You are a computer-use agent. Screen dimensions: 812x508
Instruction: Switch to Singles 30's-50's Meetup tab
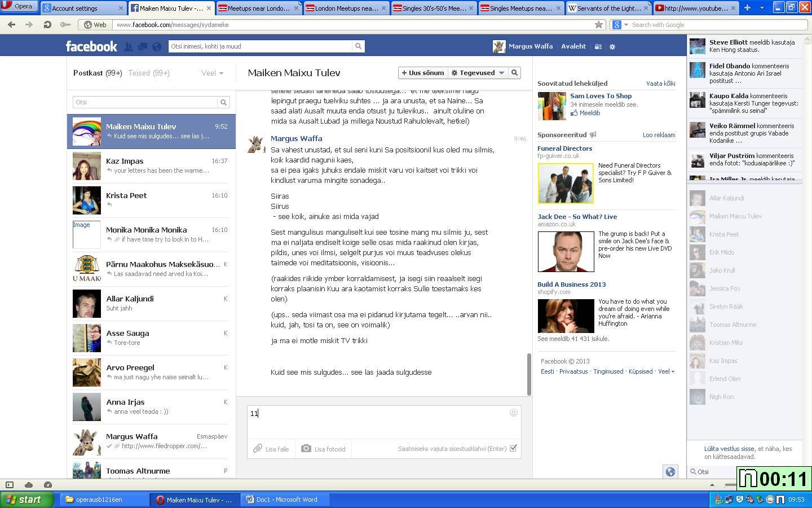pyautogui.click(x=434, y=8)
